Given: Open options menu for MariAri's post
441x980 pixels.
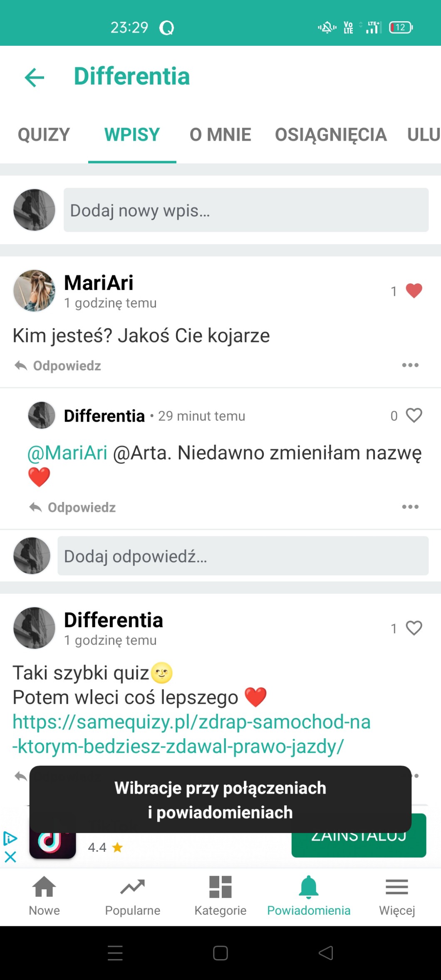Looking at the screenshot, I should (x=410, y=365).
